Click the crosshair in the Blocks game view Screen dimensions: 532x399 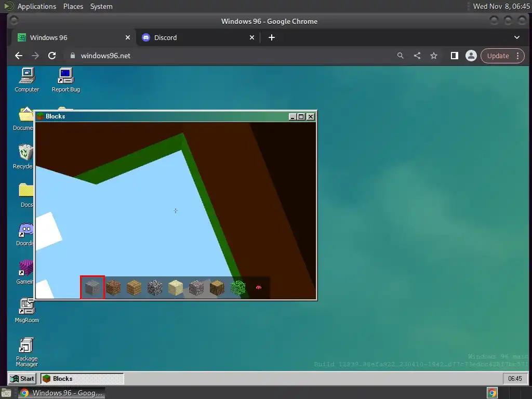click(x=176, y=211)
